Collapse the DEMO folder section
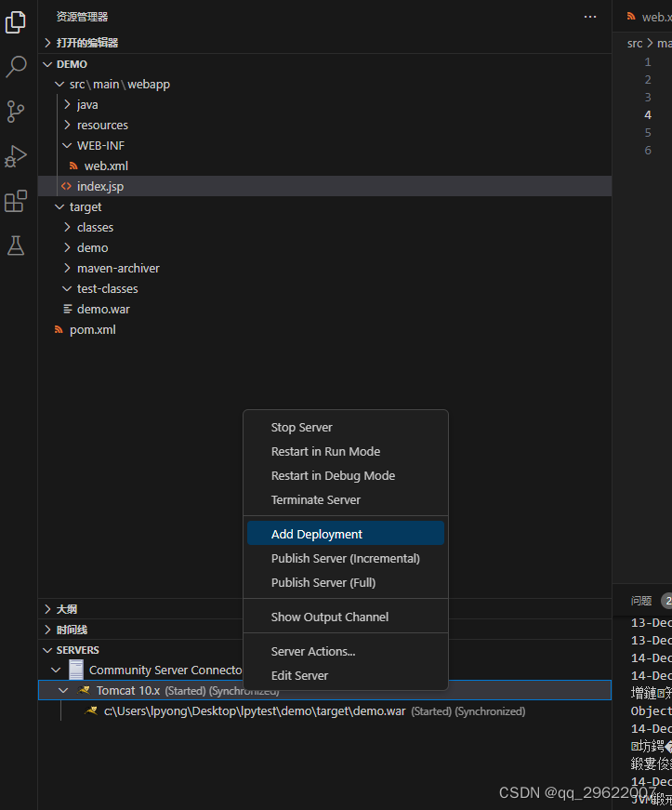 [47, 64]
